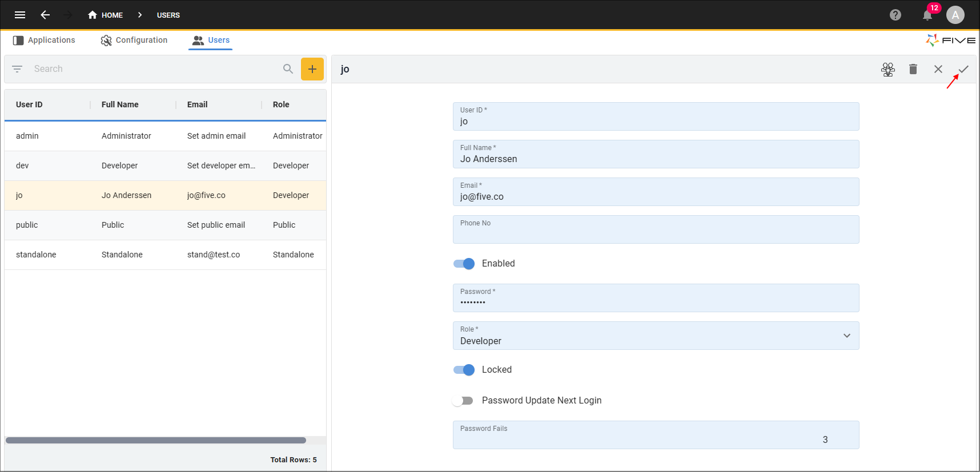Select the standalone user row
This screenshot has height=472, width=980.
pyautogui.click(x=165, y=255)
